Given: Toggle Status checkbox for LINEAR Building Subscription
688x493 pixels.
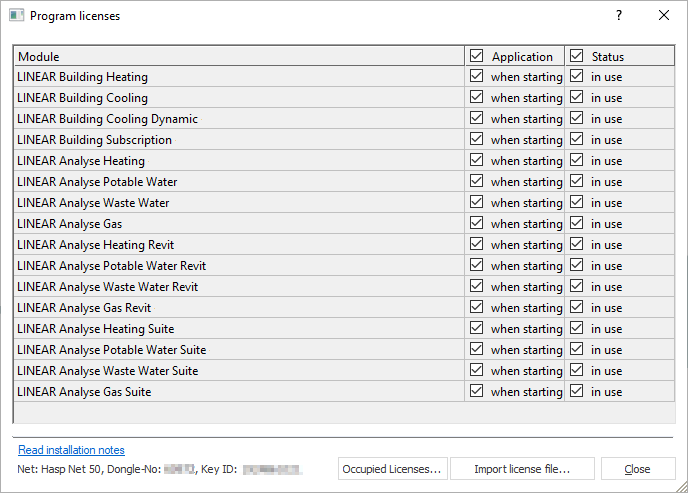Looking at the screenshot, I should pyautogui.click(x=577, y=139).
